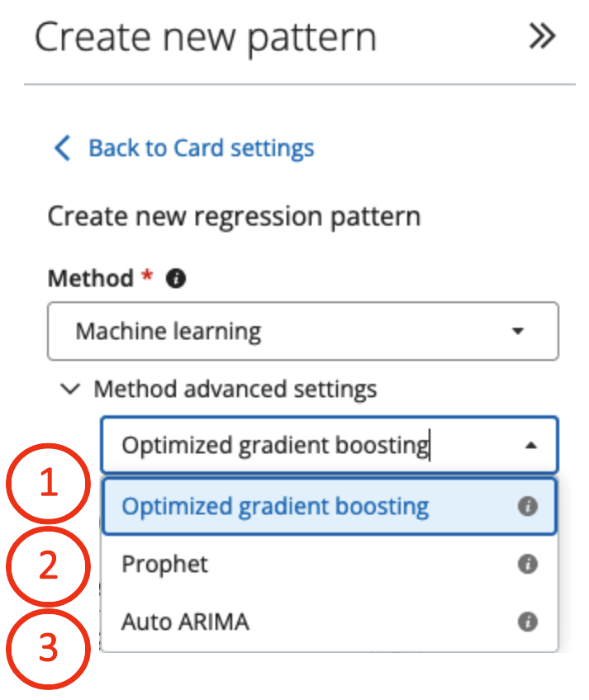
Task: Go back via Back to Card settings link
Action: [201, 149]
